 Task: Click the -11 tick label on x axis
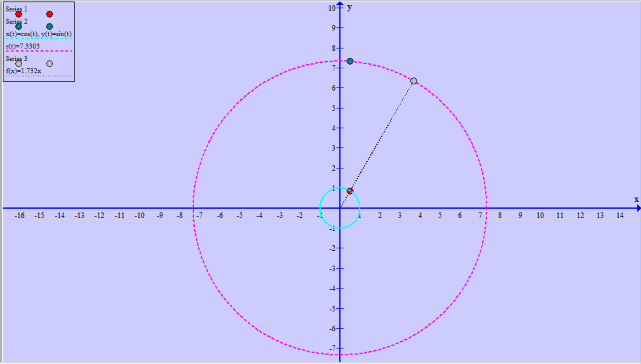(120, 216)
